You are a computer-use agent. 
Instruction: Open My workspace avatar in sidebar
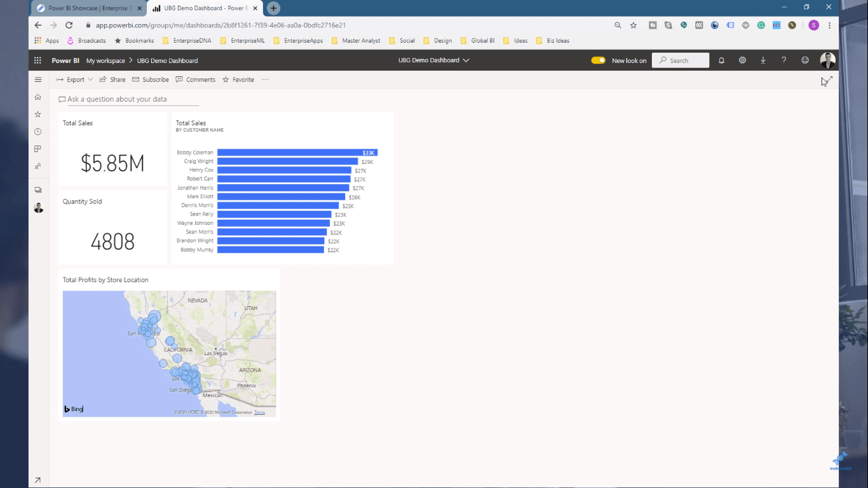tap(38, 208)
